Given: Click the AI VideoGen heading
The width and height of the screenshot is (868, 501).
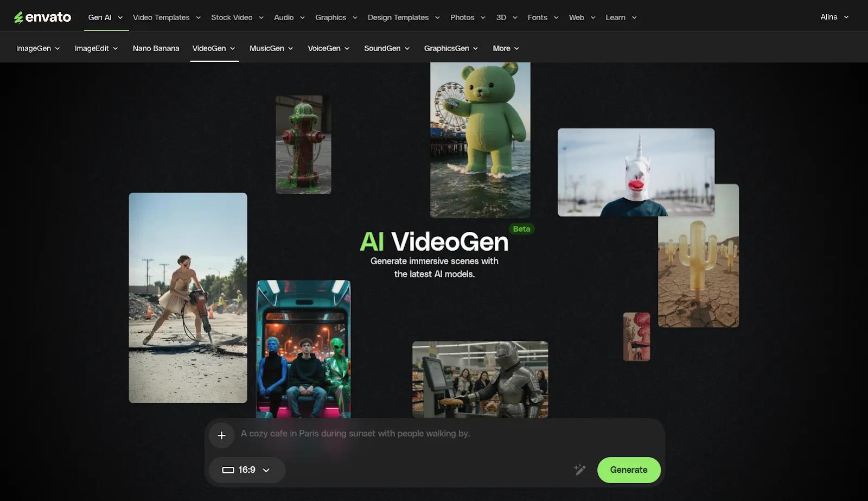Looking at the screenshot, I should 434,242.
